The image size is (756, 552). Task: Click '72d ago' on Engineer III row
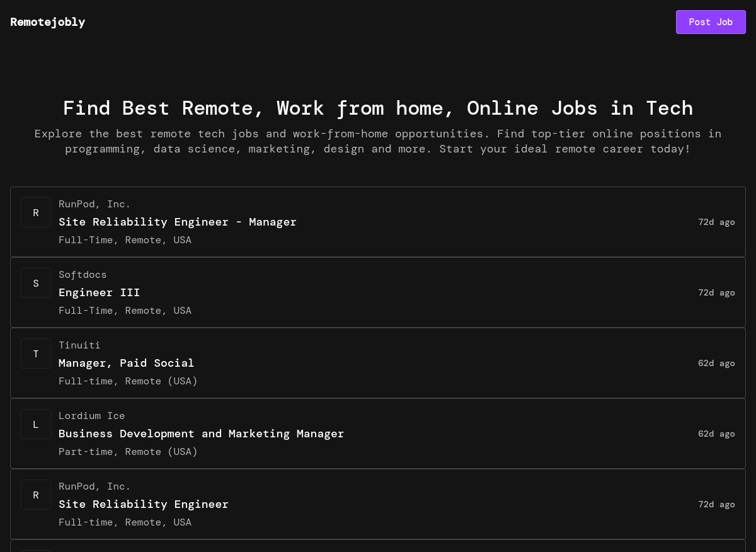tap(716, 292)
